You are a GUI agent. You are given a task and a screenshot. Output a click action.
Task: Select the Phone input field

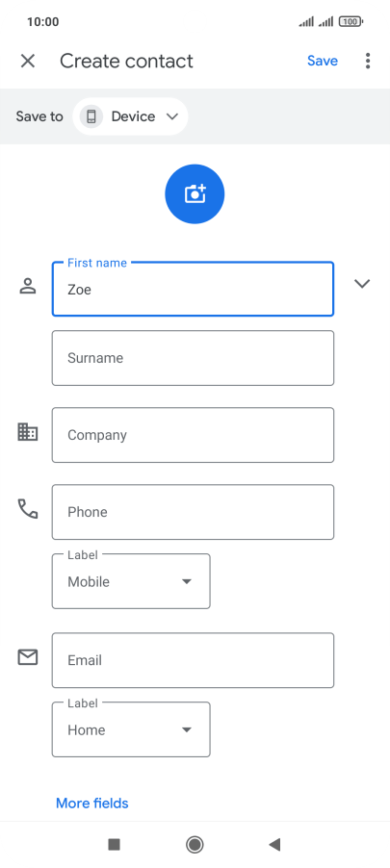[193, 512]
